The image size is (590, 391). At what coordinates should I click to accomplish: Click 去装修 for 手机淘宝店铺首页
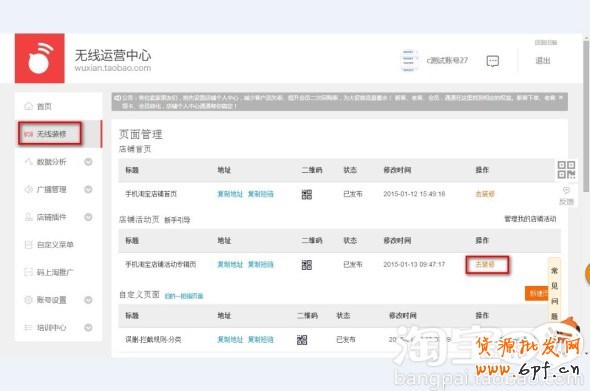(x=485, y=194)
